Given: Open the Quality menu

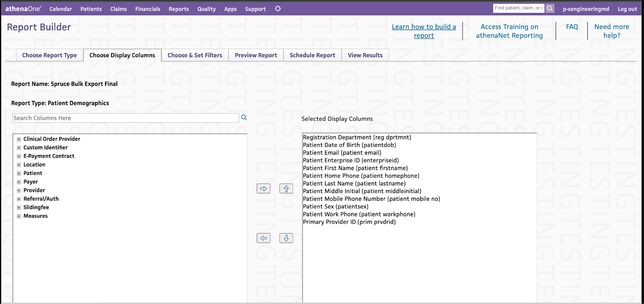Looking at the screenshot, I should (x=206, y=9).
